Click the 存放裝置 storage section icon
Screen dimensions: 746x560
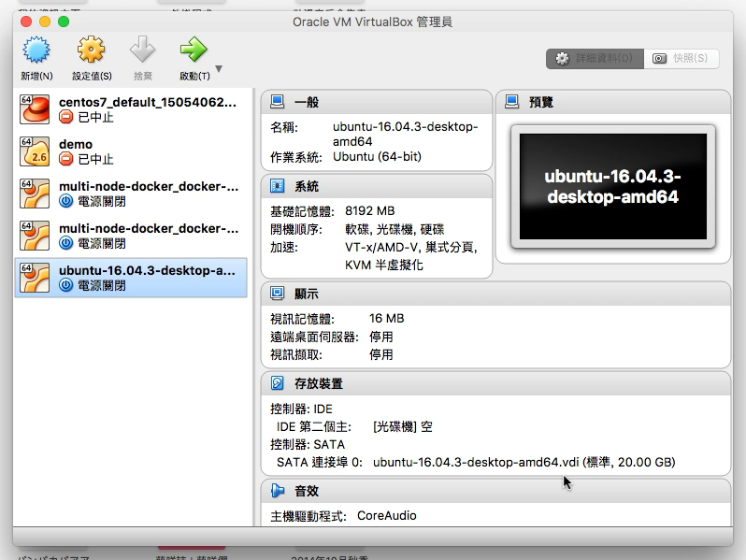click(278, 383)
